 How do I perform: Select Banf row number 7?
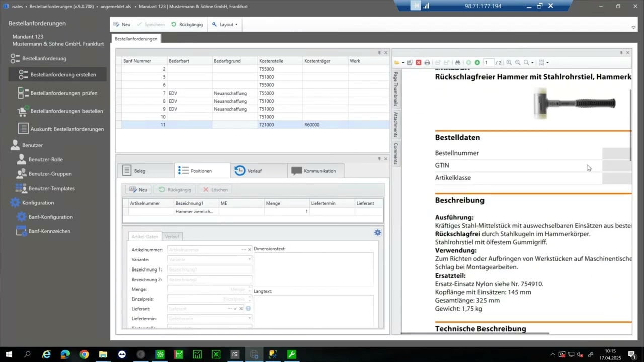(253, 93)
